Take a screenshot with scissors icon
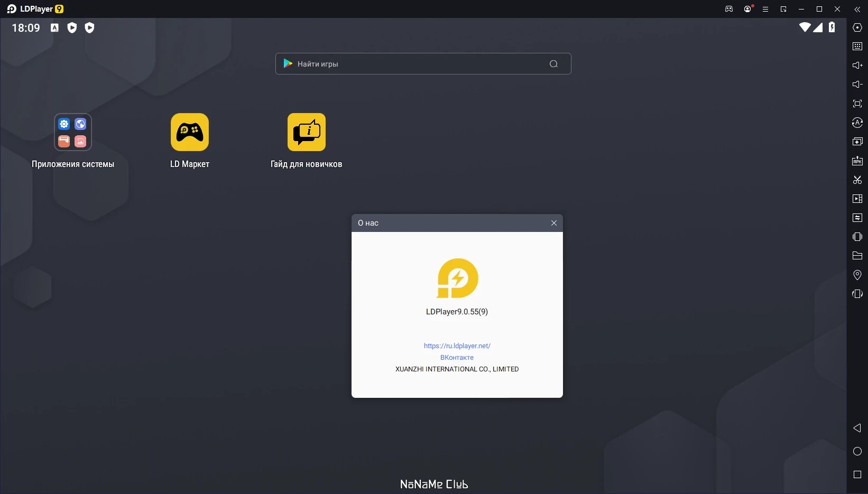868x494 pixels. 857,180
